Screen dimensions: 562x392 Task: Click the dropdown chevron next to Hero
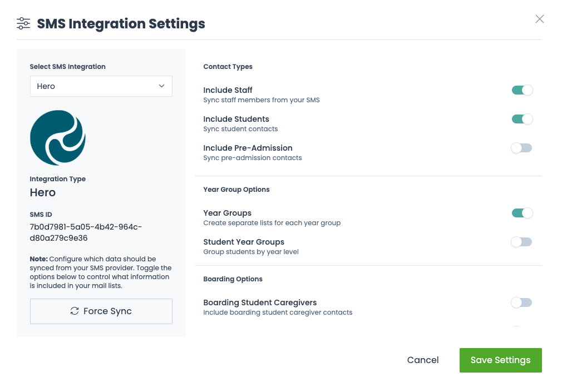(x=162, y=86)
